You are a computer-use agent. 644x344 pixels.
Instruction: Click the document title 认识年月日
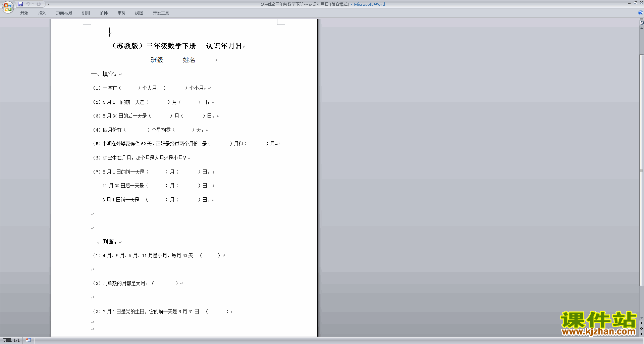pos(224,46)
